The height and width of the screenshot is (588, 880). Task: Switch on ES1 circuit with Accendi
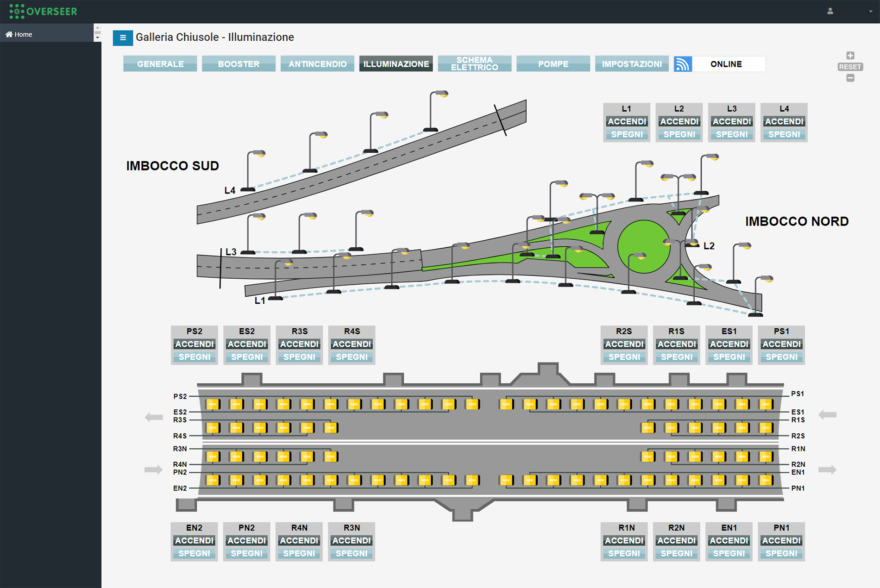tap(729, 344)
